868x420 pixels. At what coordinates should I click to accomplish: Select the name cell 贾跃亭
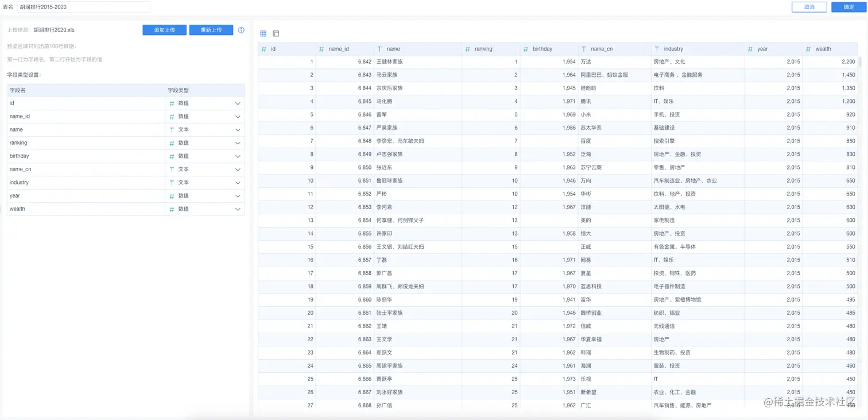[418, 379]
